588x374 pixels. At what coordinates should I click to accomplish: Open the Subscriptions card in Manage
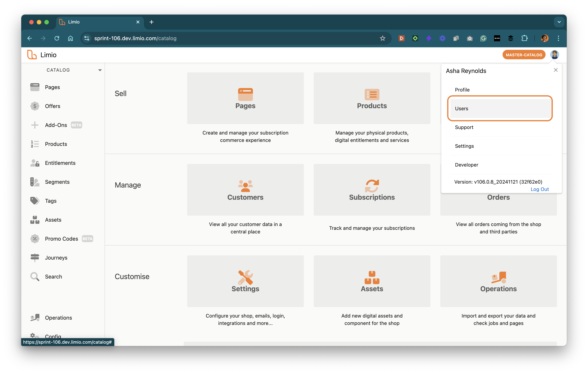pos(372,190)
